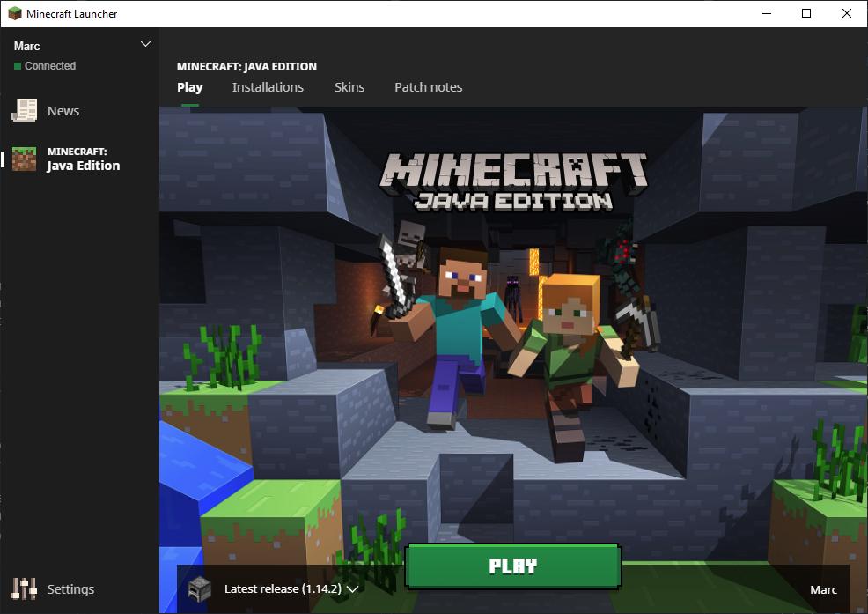The height and width of the screenshot is (614, 868).
Task: Click the 'MINECRAFT: JAVA EDITION' heading
Action: 246,66
